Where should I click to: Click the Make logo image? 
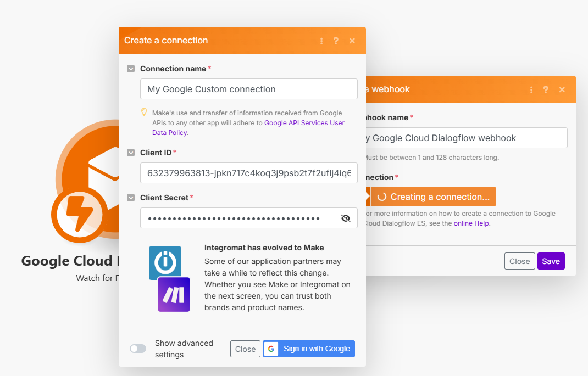174,294
